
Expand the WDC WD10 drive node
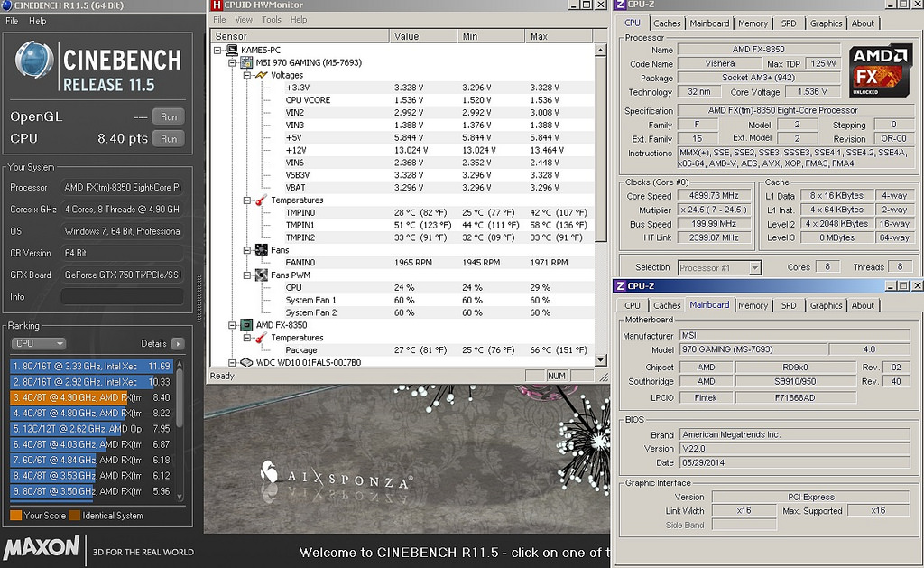232,362
